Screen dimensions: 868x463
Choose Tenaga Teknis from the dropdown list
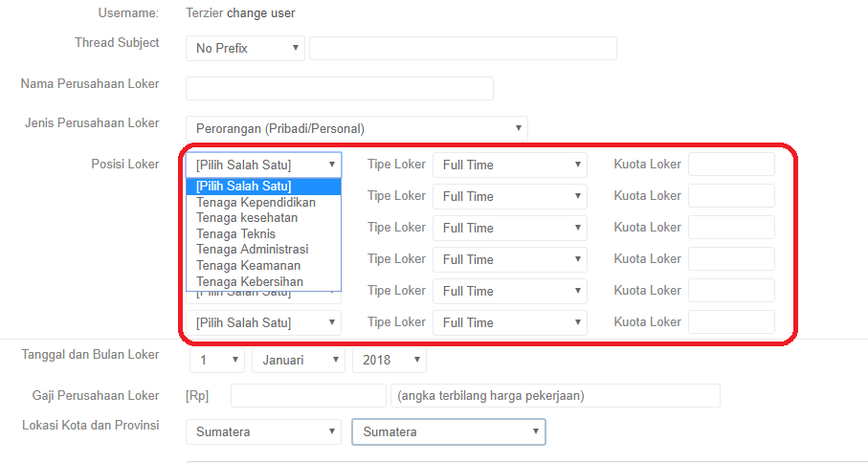pyautogui.click(x=235, y=233)
